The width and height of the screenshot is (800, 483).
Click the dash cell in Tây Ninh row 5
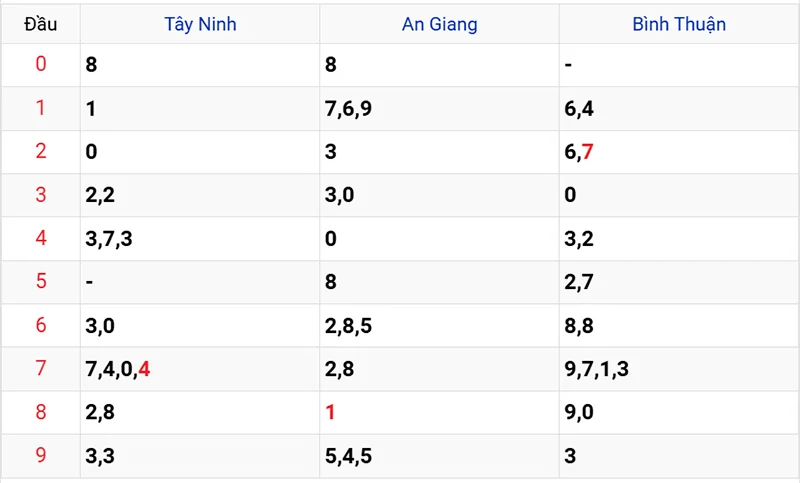(89, 282)
